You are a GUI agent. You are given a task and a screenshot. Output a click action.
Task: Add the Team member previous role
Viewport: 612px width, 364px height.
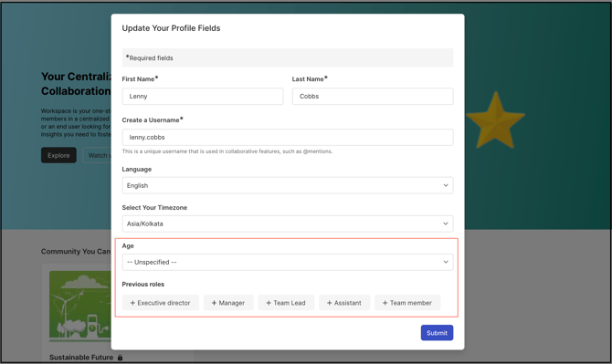[407, 303]
